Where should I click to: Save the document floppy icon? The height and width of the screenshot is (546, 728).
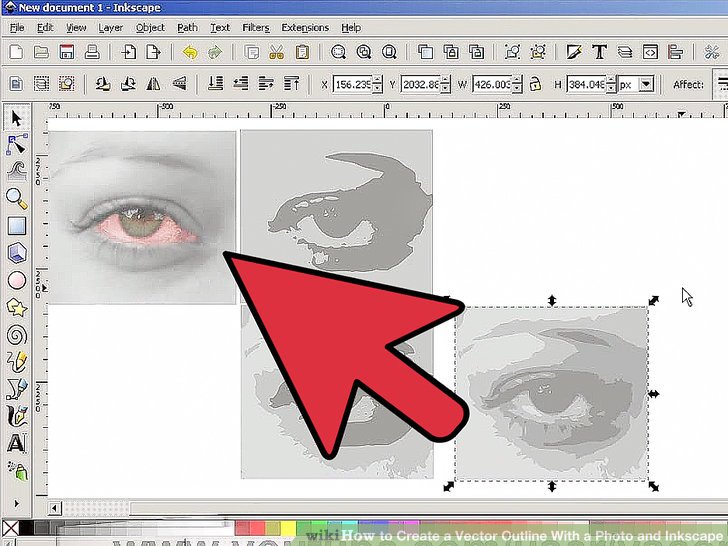point(67,52)
